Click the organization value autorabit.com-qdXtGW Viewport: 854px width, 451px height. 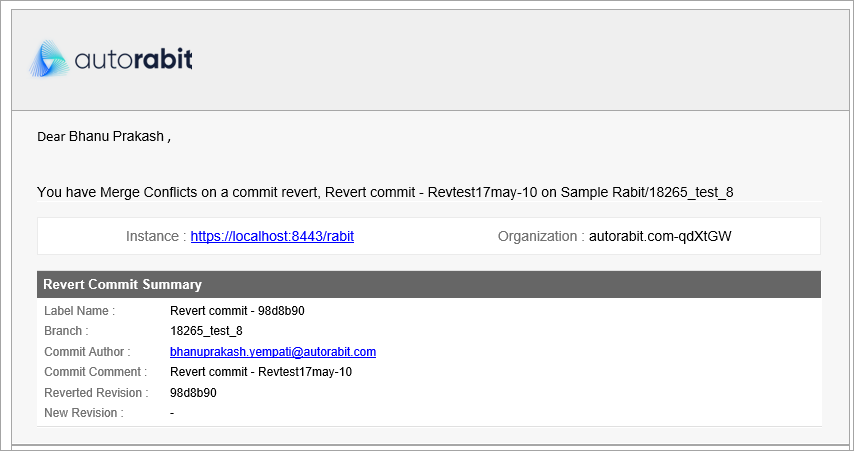(x=662, y=237)
